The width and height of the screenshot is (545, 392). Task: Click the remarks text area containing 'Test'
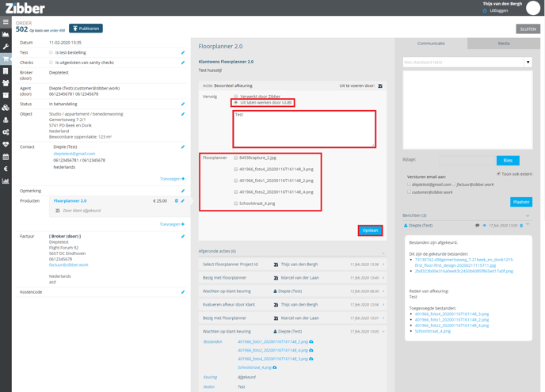304,128
